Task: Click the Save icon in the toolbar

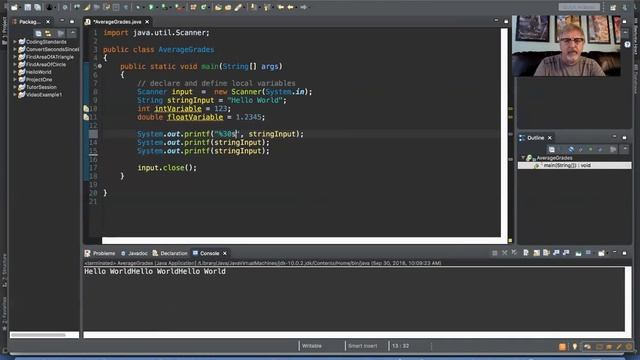Action: (x=27, y=7)
